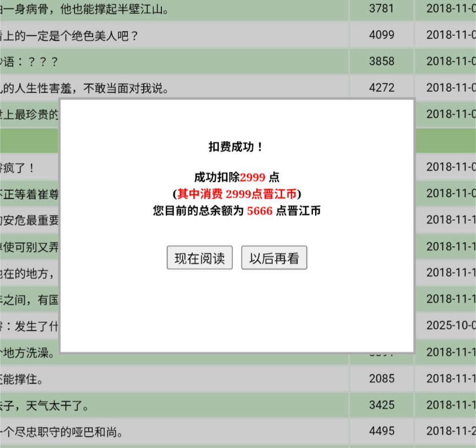Open chapter 个尽忠职守的哑巴和尚。
The width and height of the screenshot is (476, 448).
(x=62, y=432)
